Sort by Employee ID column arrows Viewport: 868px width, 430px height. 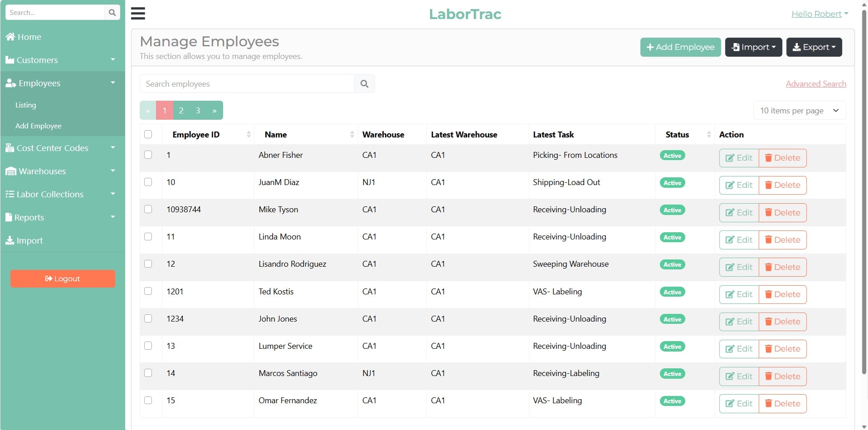click(x=249, y=134)
